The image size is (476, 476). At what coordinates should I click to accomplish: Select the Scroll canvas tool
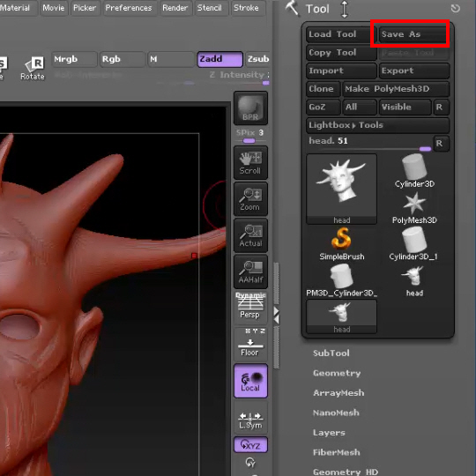(250, 163)
